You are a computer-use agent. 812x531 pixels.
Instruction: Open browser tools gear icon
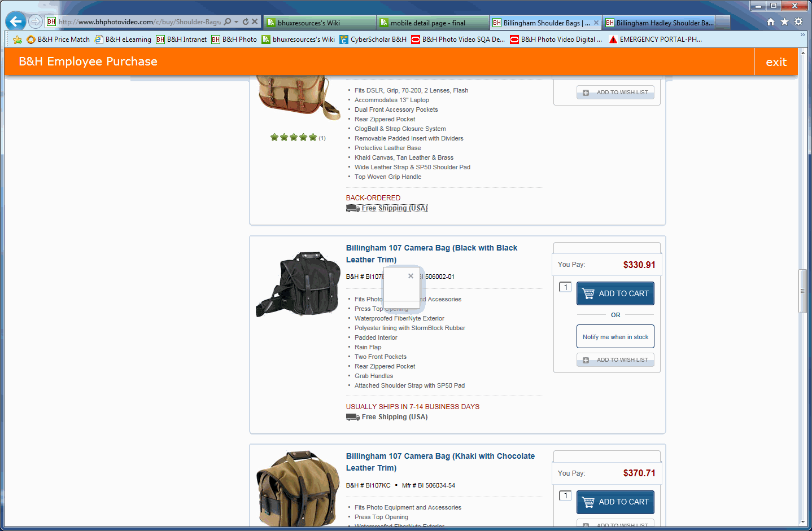click(798, 22)
